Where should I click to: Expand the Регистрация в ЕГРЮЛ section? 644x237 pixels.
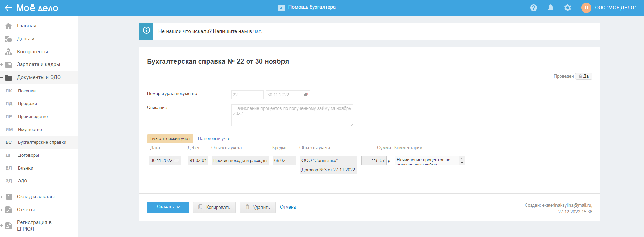pos(1,225)
